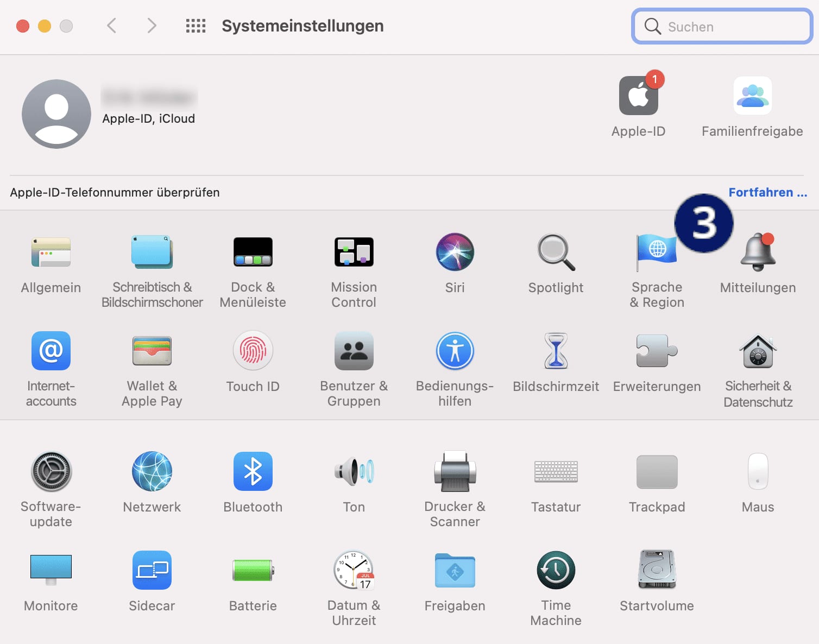The image size is (819, 644).
Task: Open Mission Control preferences
Action: point(354,252)
